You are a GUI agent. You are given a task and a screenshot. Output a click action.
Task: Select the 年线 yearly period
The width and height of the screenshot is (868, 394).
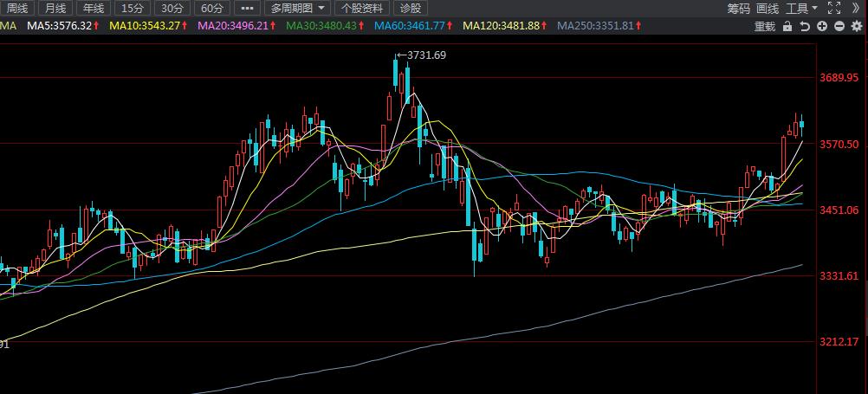[94, 8]
